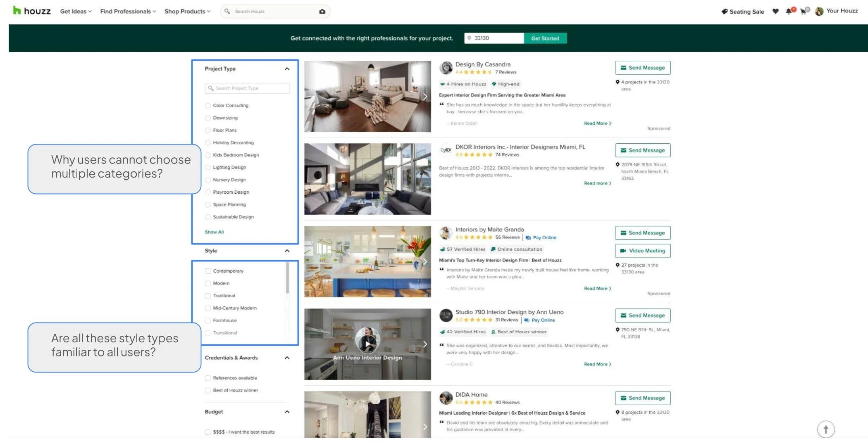
Task: Open the shopping cart icon
Action: coord(802,11)
